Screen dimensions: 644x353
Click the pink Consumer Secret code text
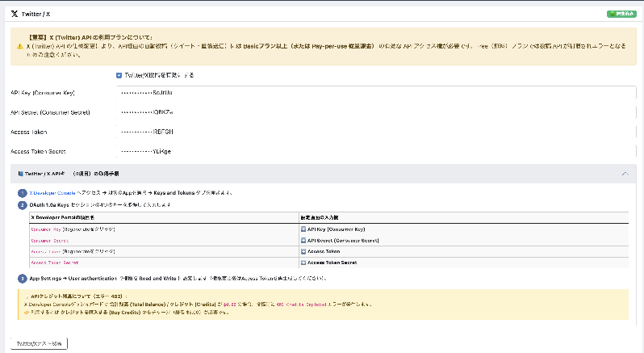click(50, 241)
